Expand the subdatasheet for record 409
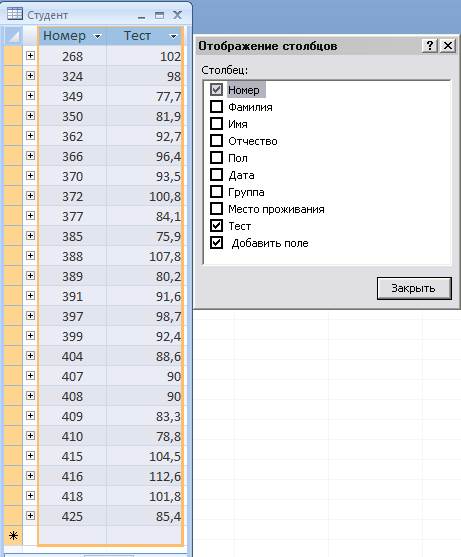The height and width of the screenshot is (557, 461). tap(30, 416)
